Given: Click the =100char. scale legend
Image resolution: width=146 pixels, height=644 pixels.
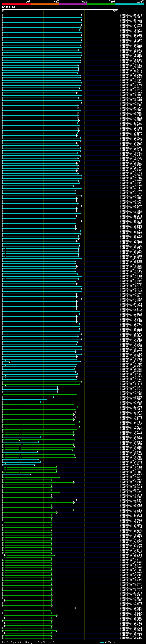Looking at the screenshot, I should 108,642.
